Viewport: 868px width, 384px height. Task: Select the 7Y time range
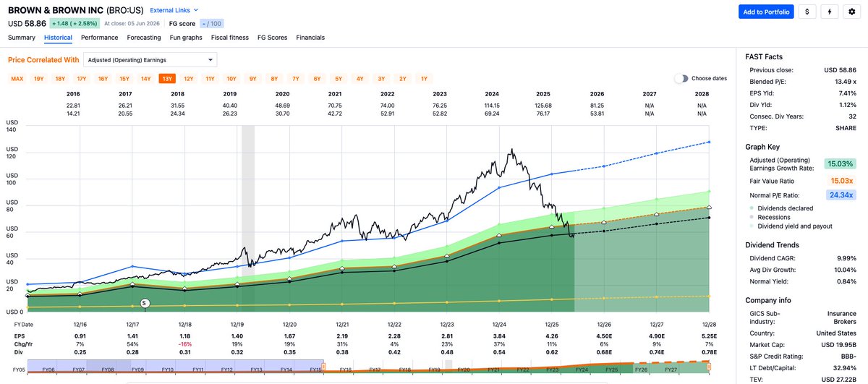tap(295, 78)
